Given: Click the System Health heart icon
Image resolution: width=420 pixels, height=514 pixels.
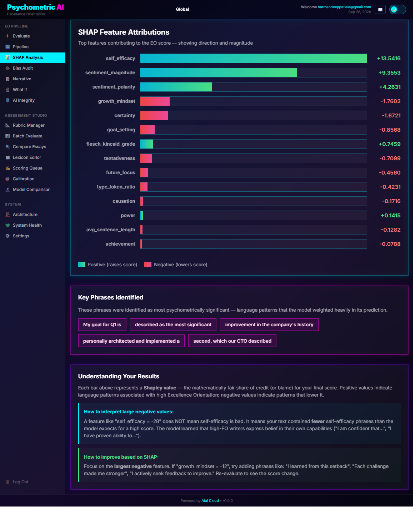Looking at the screenshot, I should tap(7, 225).
